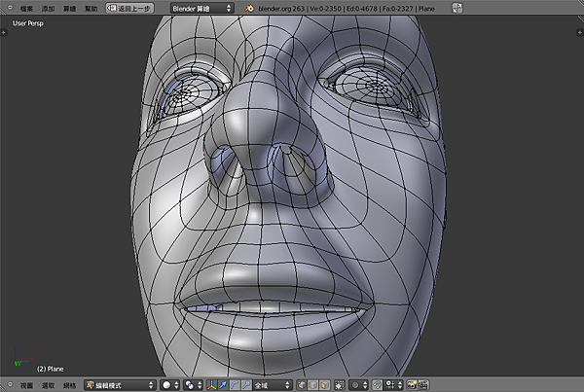
Task: Open the 檔案 menu
Action: click(25, 8)
